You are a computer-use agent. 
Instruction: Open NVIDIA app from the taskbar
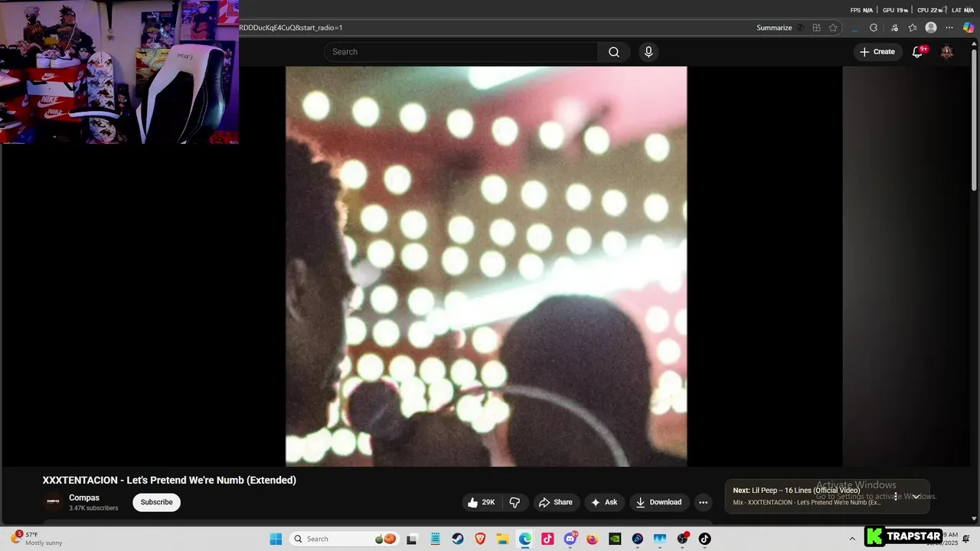615,539
